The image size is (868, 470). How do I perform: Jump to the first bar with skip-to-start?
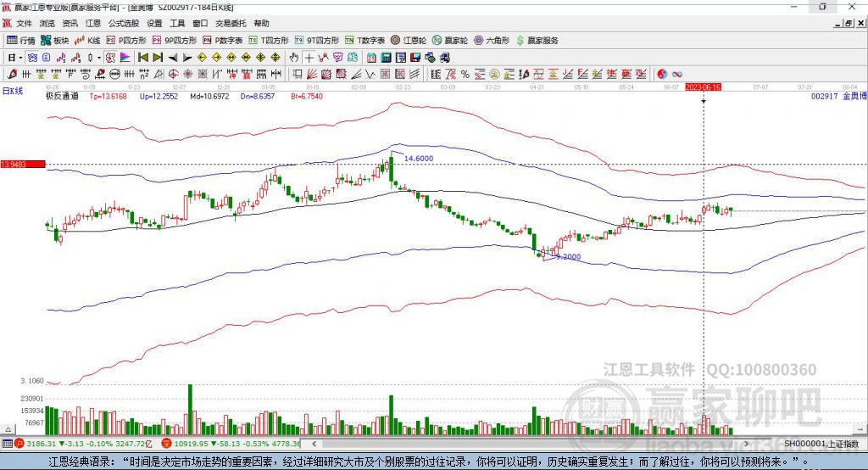click(x=143, y=58)
